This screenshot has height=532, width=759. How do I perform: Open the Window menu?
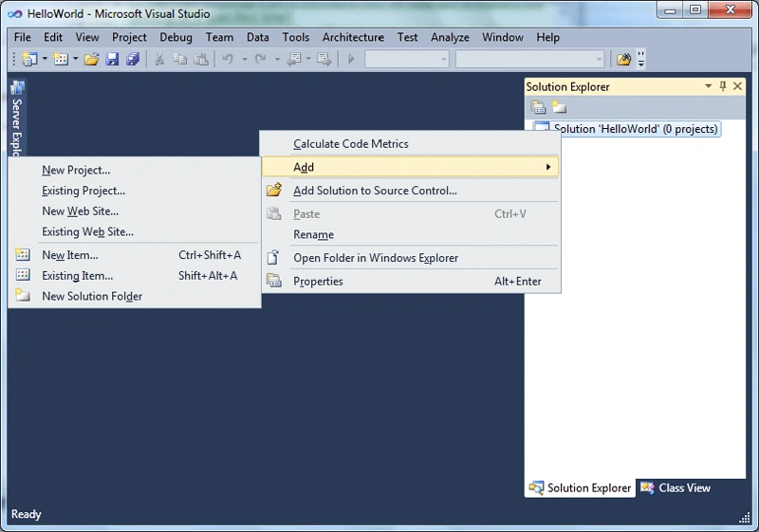(503, 37)
